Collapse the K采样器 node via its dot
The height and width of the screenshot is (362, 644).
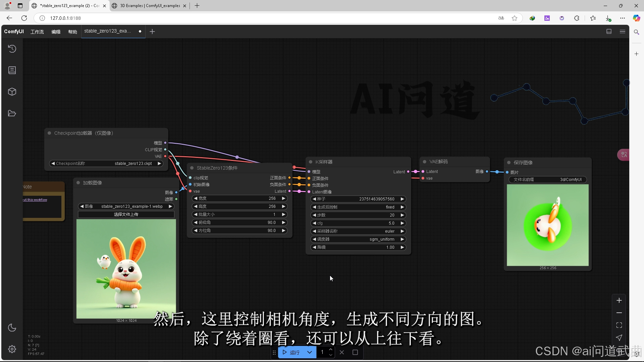(x=311, y=162)
